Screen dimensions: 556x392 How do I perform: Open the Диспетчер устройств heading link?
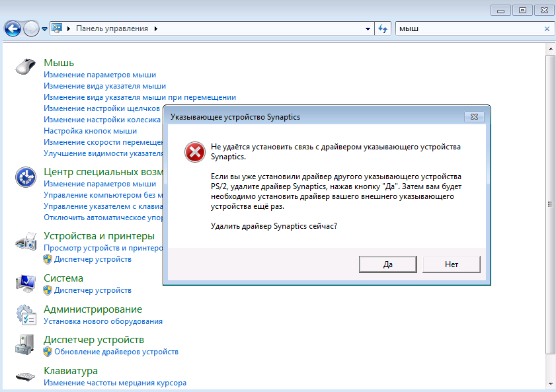point(94,340)
